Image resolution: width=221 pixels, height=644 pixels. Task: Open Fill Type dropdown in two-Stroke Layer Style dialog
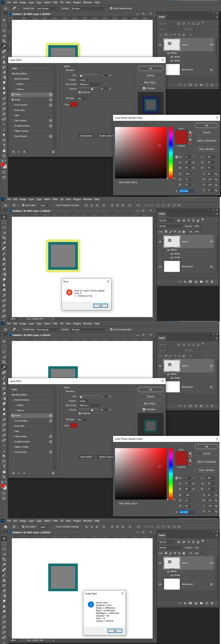coord(82,99)
